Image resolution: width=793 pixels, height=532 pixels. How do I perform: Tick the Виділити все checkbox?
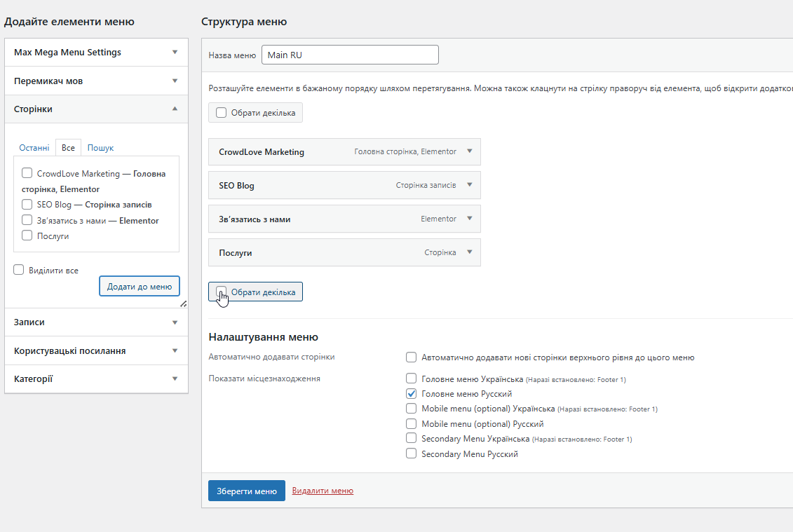(x=19, y=270)
